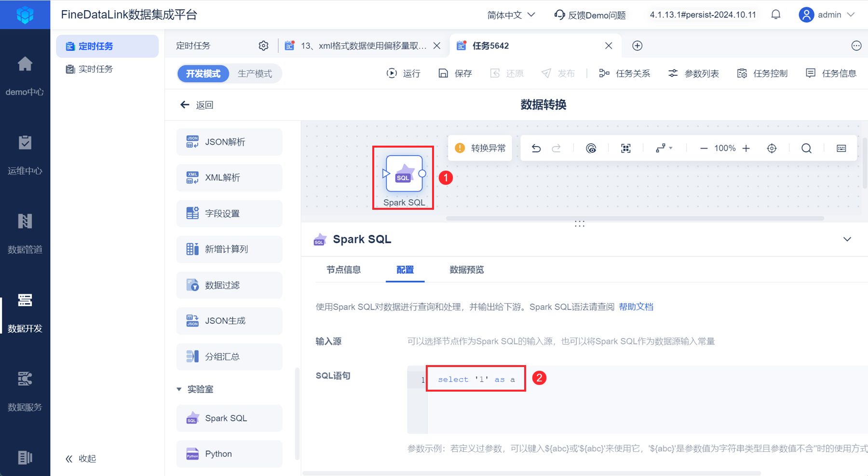Click the notification bell icon
The image size is (868, 476).
click(776, 14)
